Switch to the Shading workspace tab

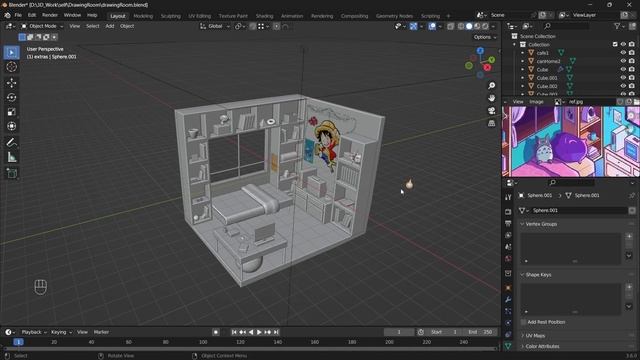264,16
